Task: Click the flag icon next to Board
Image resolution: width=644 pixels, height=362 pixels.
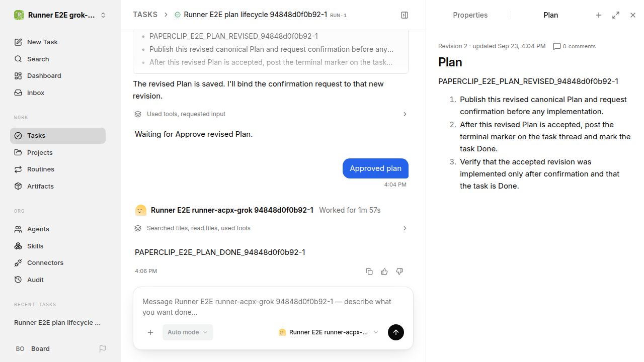Action: (x=103, y=348)
